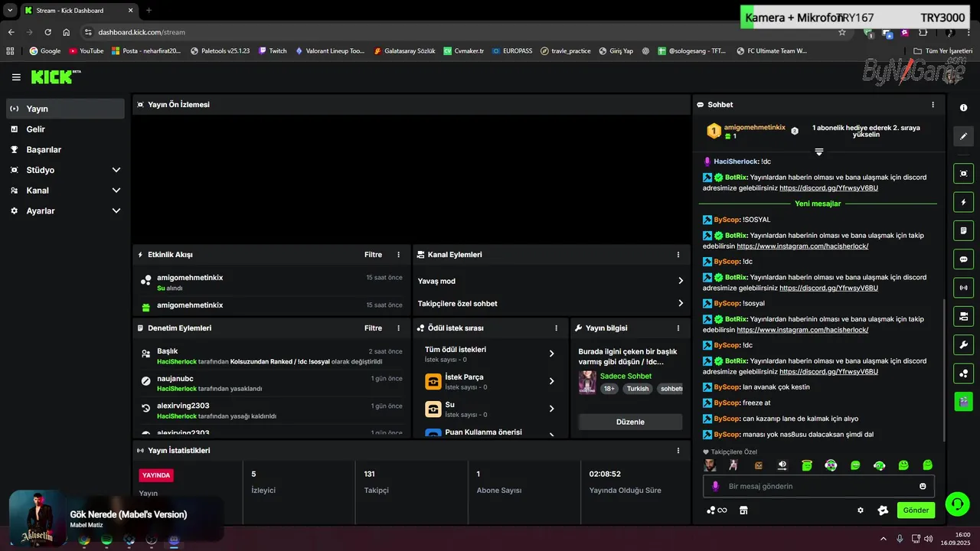The height and width of the screenshot is (551, 980).
Task: Open the Twitch bookmark
Action: (x=273, y=51)
